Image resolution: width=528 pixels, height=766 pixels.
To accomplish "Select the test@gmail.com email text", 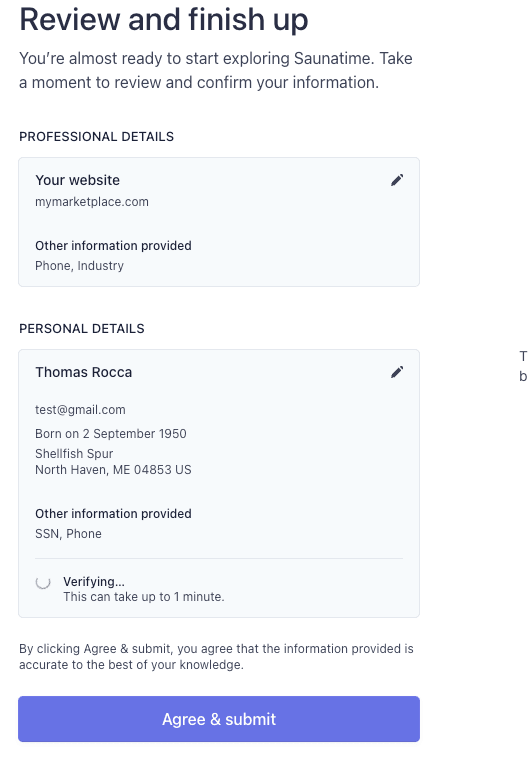I will pyautogui.click(x=80, y=410).
